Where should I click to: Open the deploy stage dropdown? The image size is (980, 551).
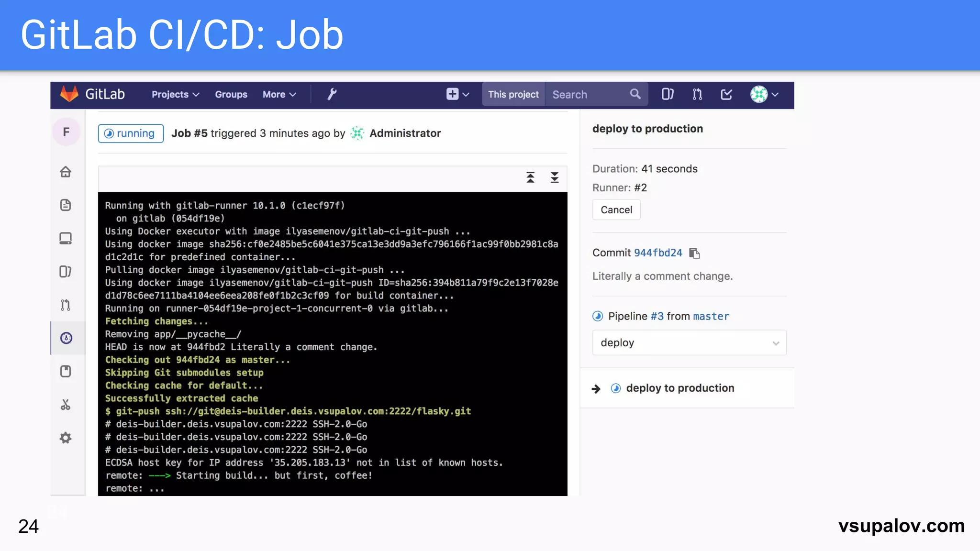(x=689, y=342)
